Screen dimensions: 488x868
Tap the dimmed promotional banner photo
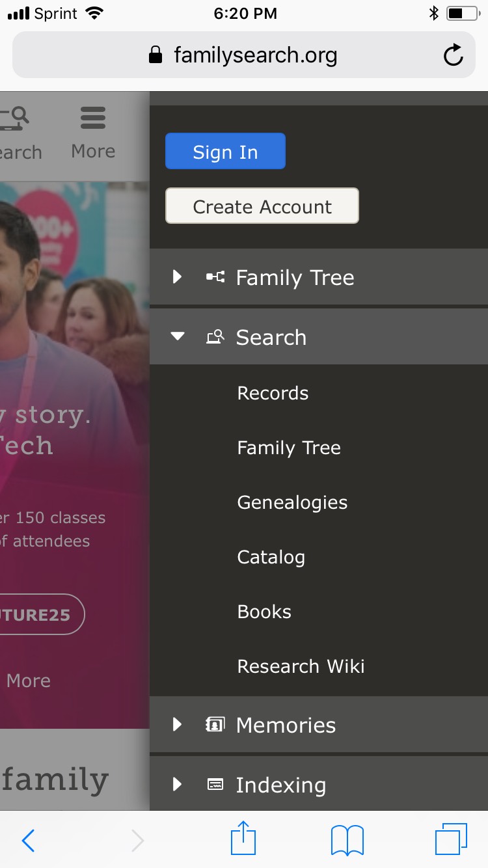click(x=75, y=455)
